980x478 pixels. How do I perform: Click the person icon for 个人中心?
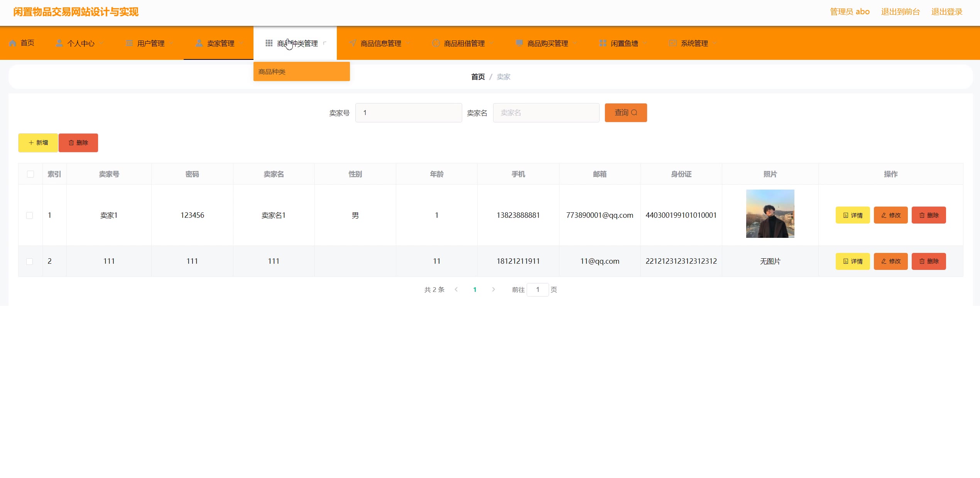(59, 43)
